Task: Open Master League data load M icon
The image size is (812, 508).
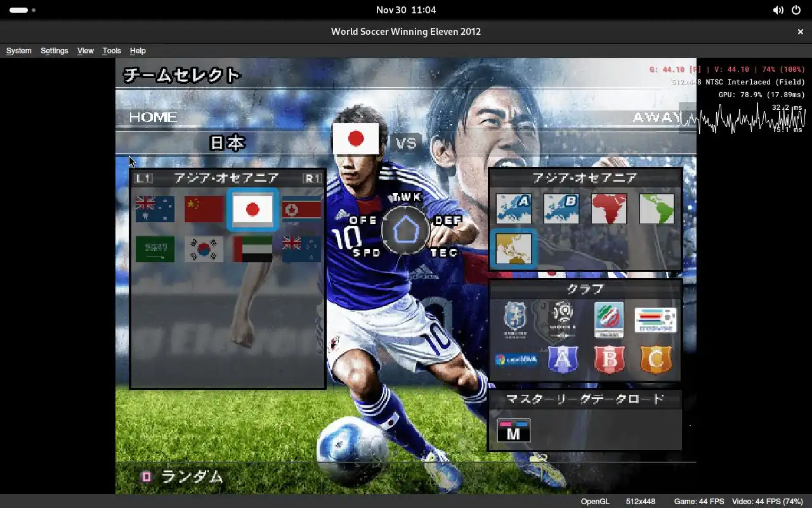Action: [514, 430]
